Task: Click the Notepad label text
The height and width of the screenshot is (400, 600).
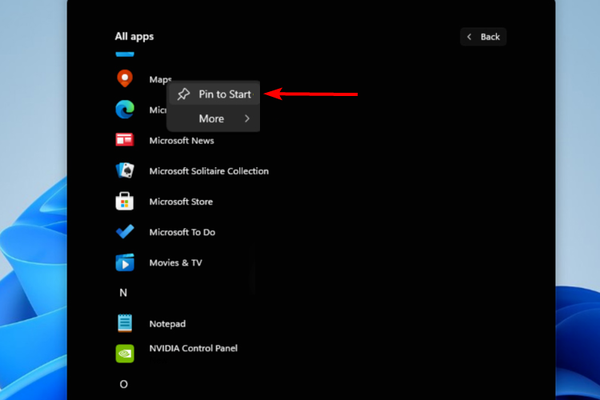Action: point(167,324)
